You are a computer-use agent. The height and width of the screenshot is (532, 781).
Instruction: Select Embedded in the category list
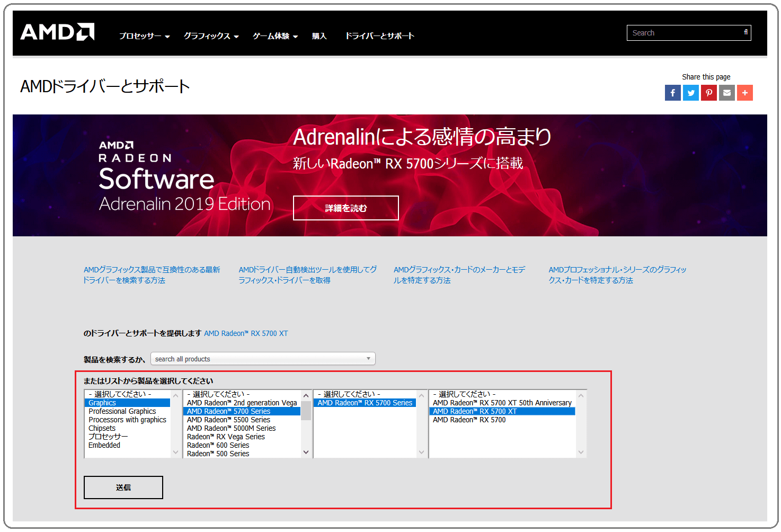[x=127, y=445]
